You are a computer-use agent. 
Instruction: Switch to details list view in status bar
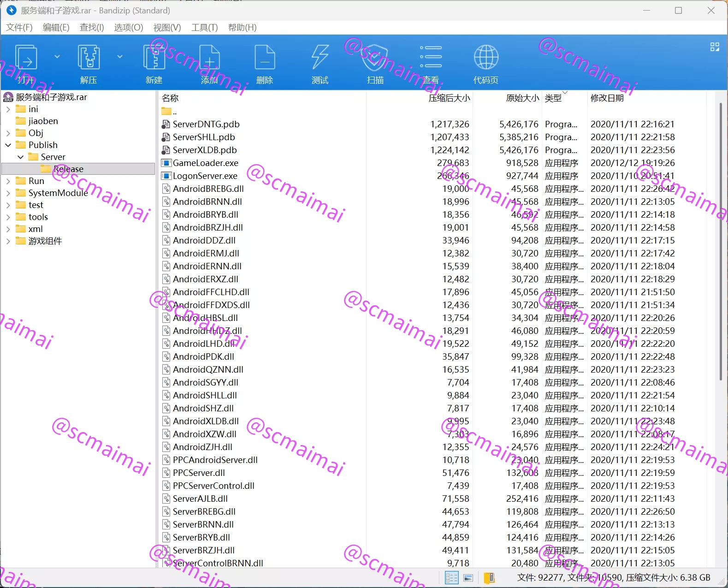point(451,578)
